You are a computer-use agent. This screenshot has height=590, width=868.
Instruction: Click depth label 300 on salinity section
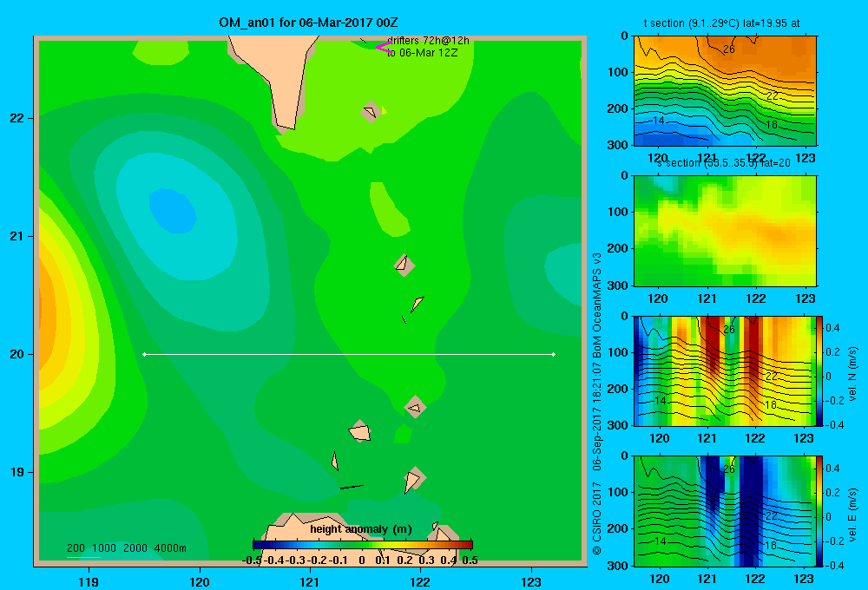pyautogui.click(x=617, y=285)
